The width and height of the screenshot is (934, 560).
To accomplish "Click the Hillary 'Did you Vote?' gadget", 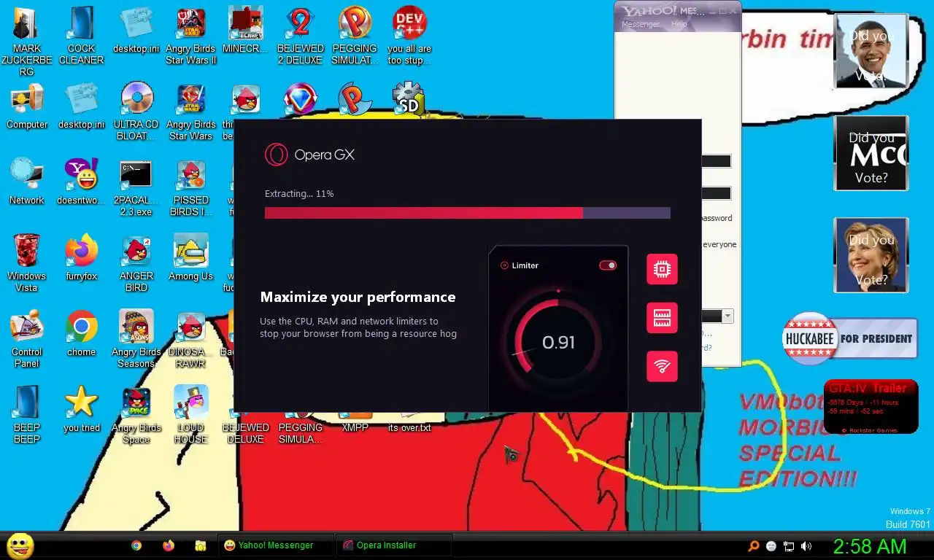I will (871, 255).
